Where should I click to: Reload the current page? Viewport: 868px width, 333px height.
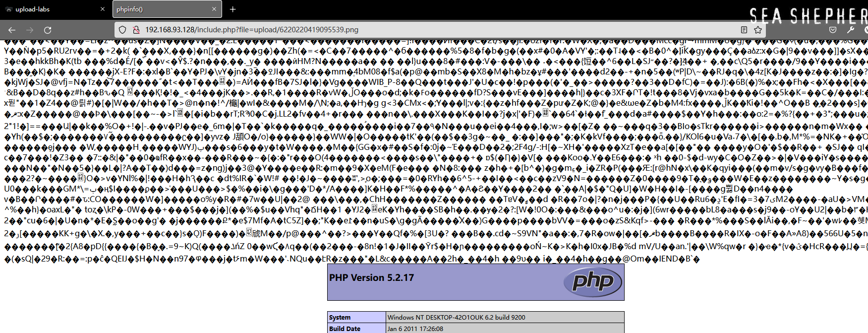pos(48,30)
